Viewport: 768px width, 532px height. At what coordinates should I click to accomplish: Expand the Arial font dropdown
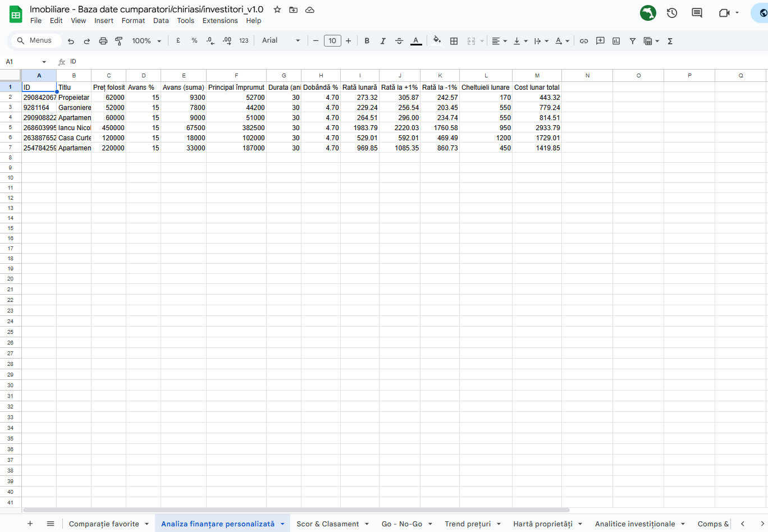click(281, 41)
